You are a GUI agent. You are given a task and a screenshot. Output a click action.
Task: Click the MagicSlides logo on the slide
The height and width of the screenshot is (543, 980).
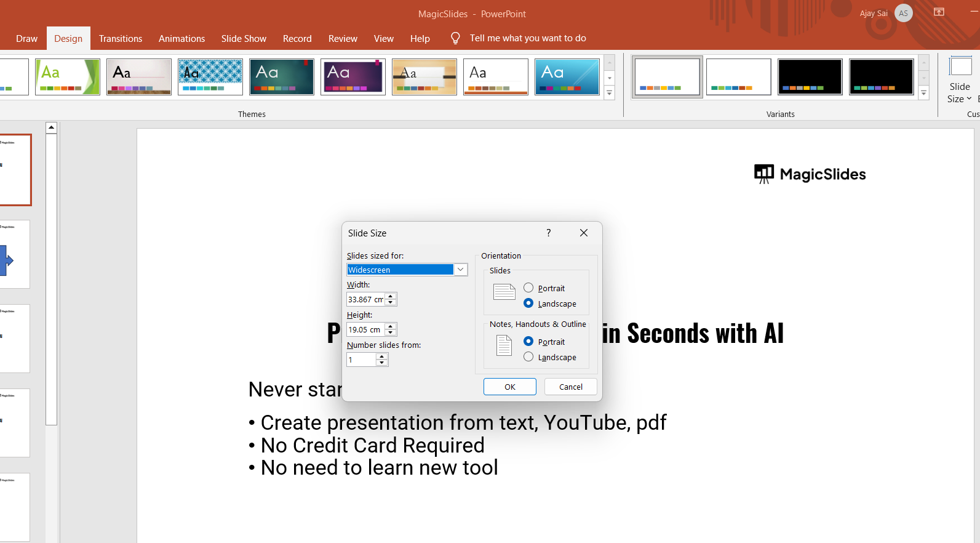pos(810,174)
